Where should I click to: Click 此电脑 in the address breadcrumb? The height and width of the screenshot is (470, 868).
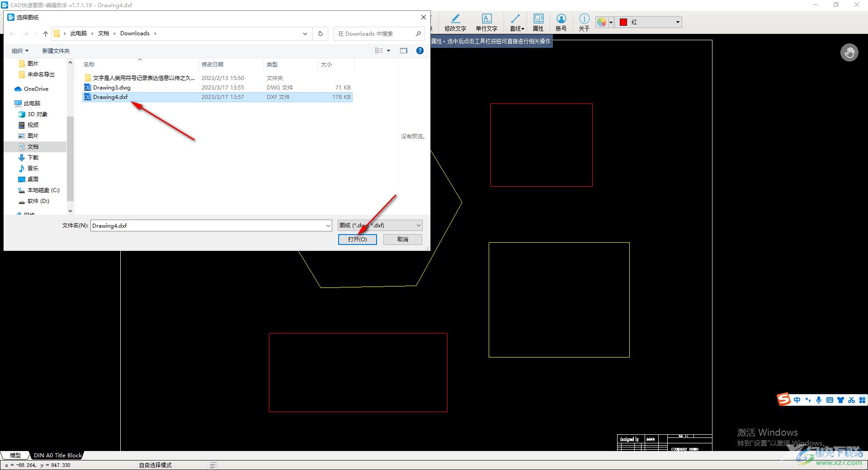tap(79, 33)
